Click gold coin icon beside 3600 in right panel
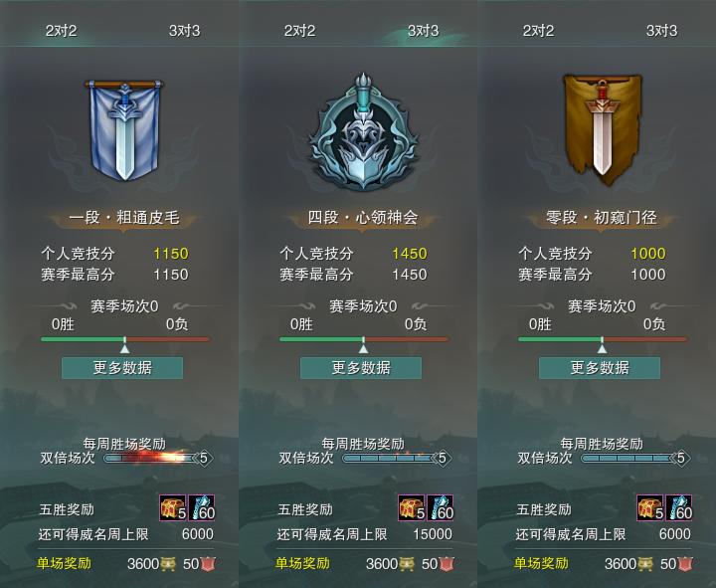The width and height of the screenshot is (716, 588). pyautogui.click(x=645, y=564)
